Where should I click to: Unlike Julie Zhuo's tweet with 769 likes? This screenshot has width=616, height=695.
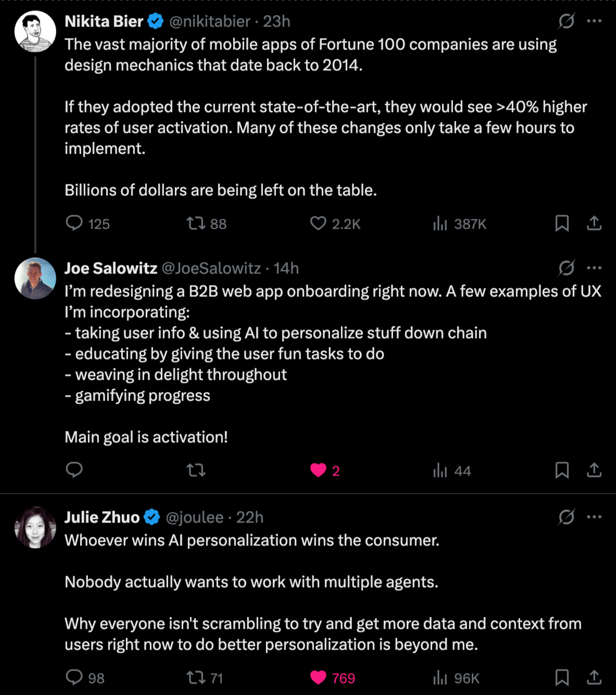[318, 677]
